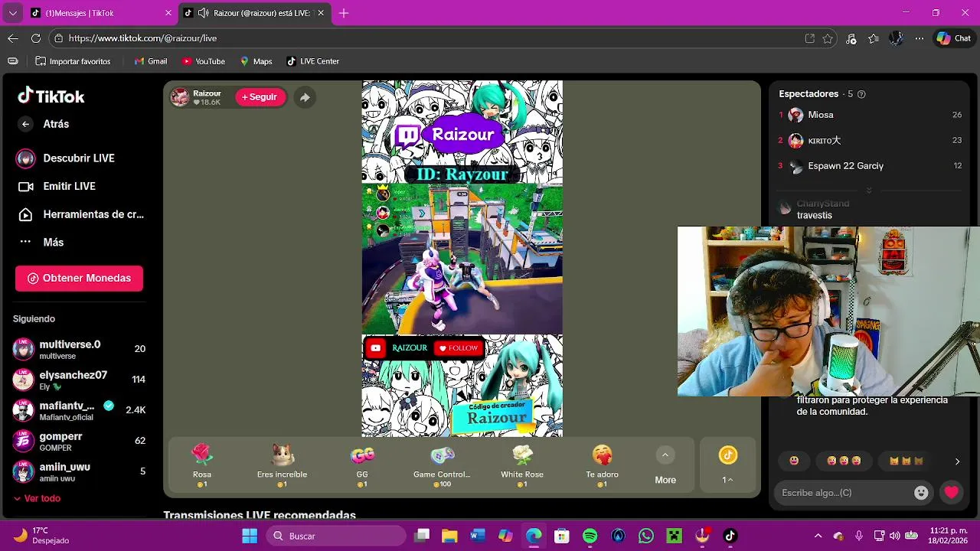The height and width of the screenshot is (551, 980).
Task: Click the Escribe algo chat input
Action: coord(844,493)
